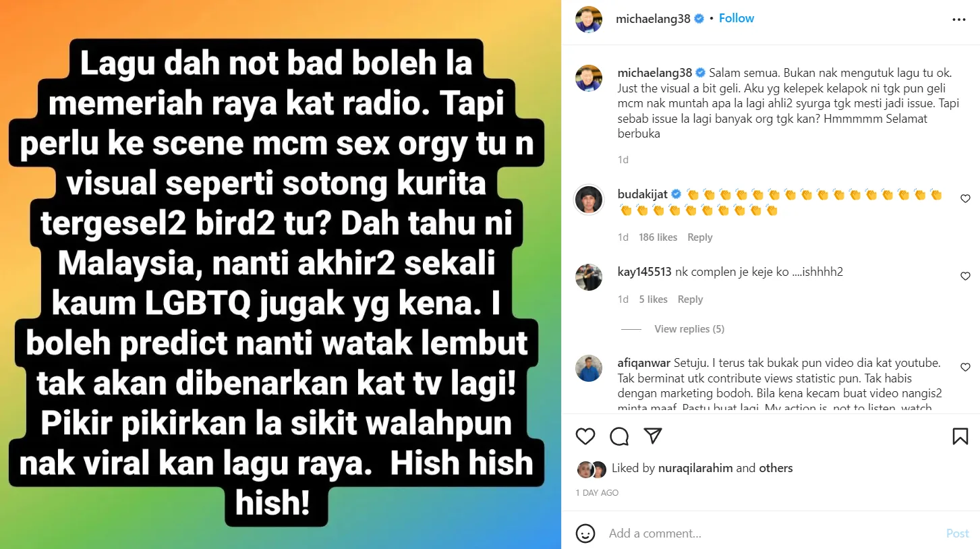
Task: Reply to budakijat's comment
Action: (x=700, y=237)
